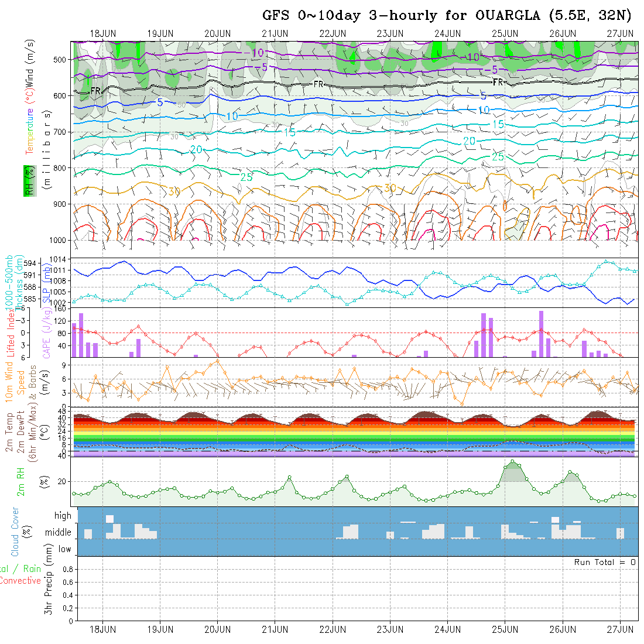
Task: Click the 'low' cloud cover level label
Action: (x=64, y=549)
